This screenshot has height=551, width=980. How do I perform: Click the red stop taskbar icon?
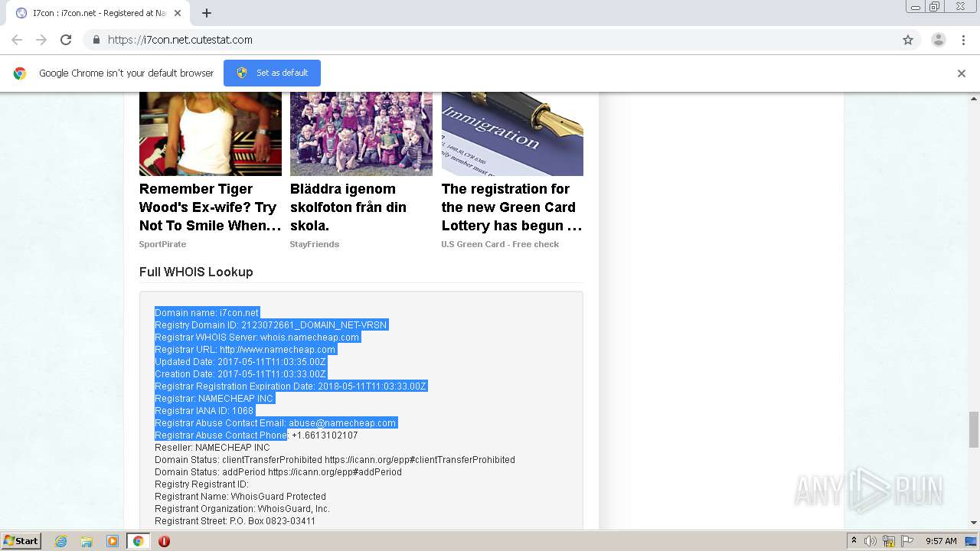[x=164, y=541]
